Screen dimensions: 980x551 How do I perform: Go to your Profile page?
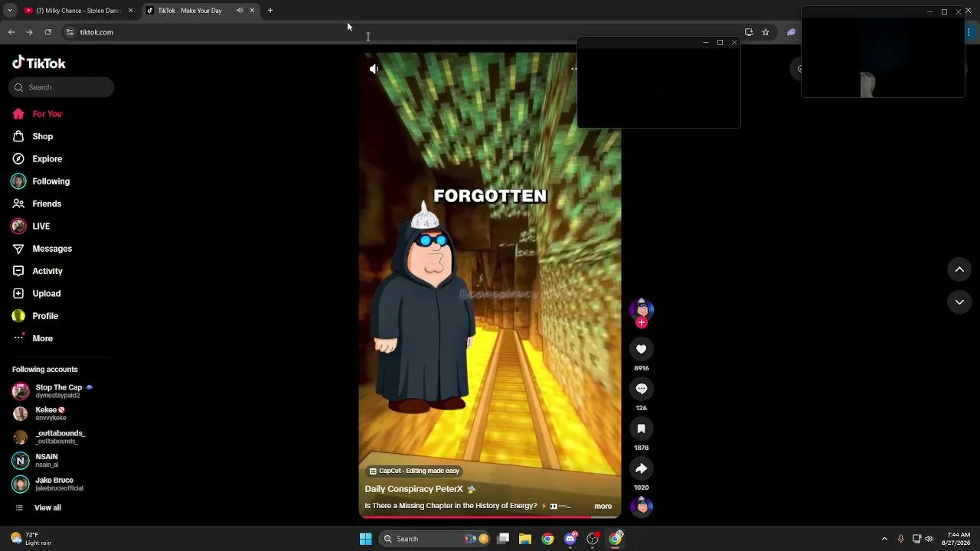pos(45,316)
